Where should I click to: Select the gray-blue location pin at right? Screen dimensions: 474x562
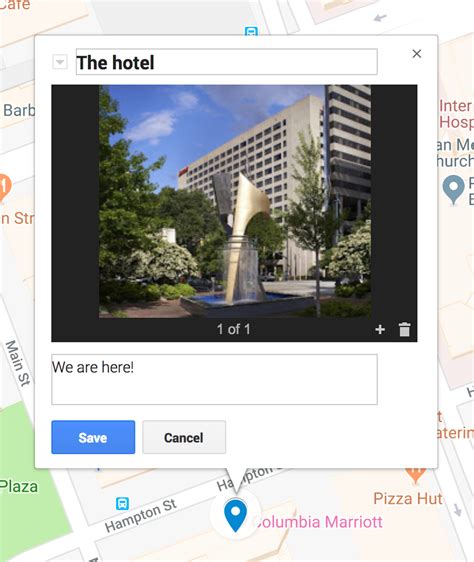453,190
